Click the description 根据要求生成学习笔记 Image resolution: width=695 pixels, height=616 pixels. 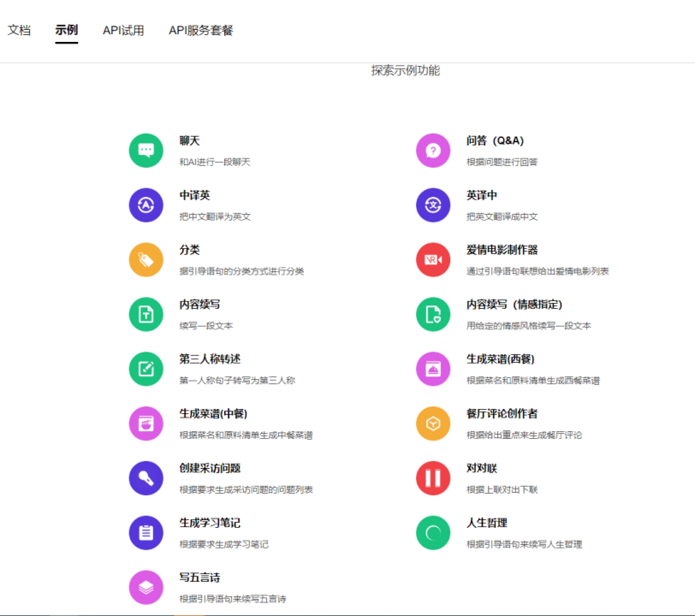224,544
